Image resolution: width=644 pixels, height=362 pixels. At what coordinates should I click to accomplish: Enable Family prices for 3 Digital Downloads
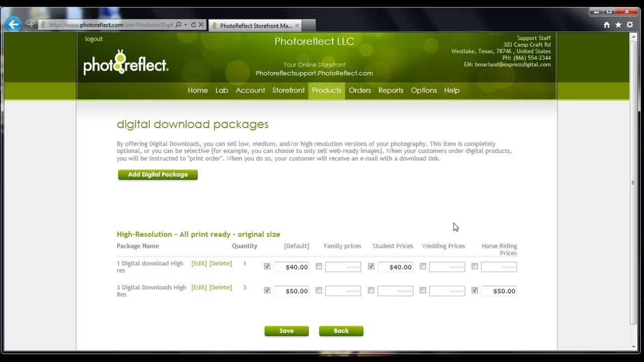tap(319, 291)
